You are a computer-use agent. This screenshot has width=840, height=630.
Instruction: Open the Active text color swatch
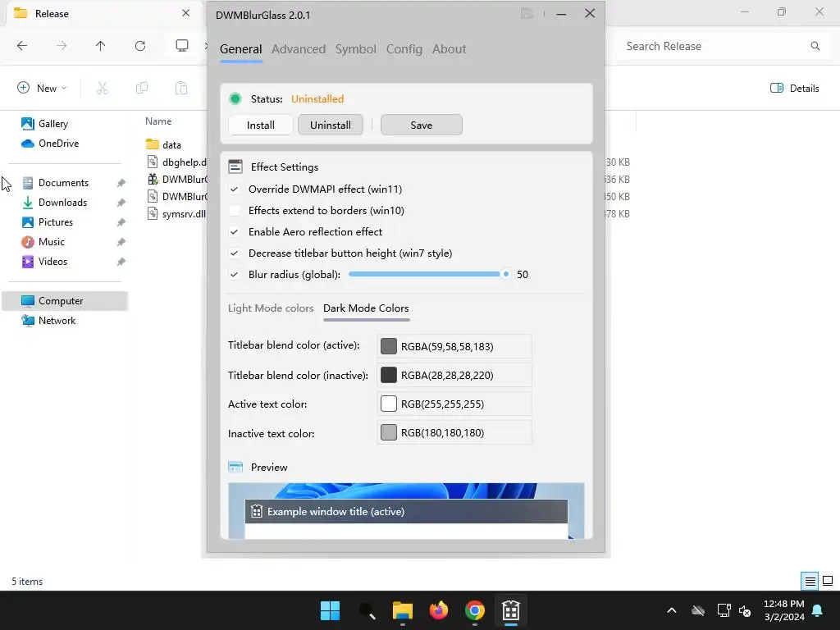pyautogui.click(x=388, y=404)
